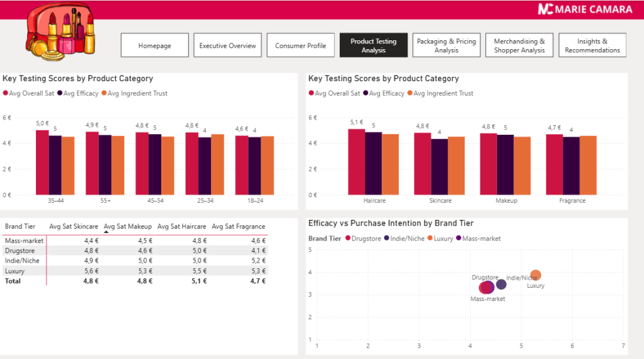Navigate to Merchandising & Shopper Analysis
Viewport: 644px width, 359px height.
519,45
